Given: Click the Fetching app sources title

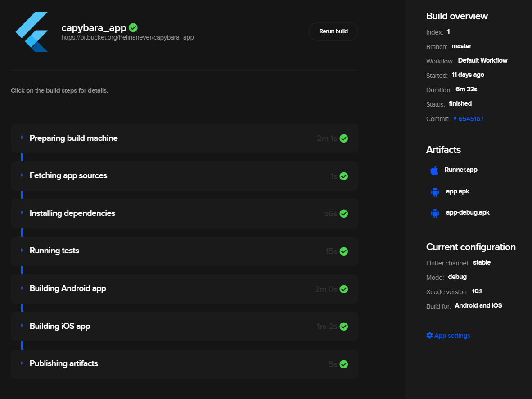Looking at the screenshot, I should click(68, 175).
